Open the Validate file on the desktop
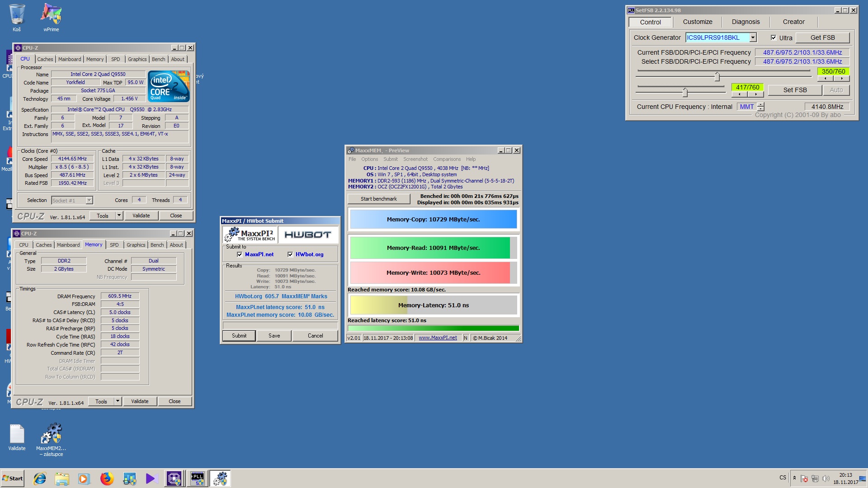The image size is (868, 488). tap(17, 437)
